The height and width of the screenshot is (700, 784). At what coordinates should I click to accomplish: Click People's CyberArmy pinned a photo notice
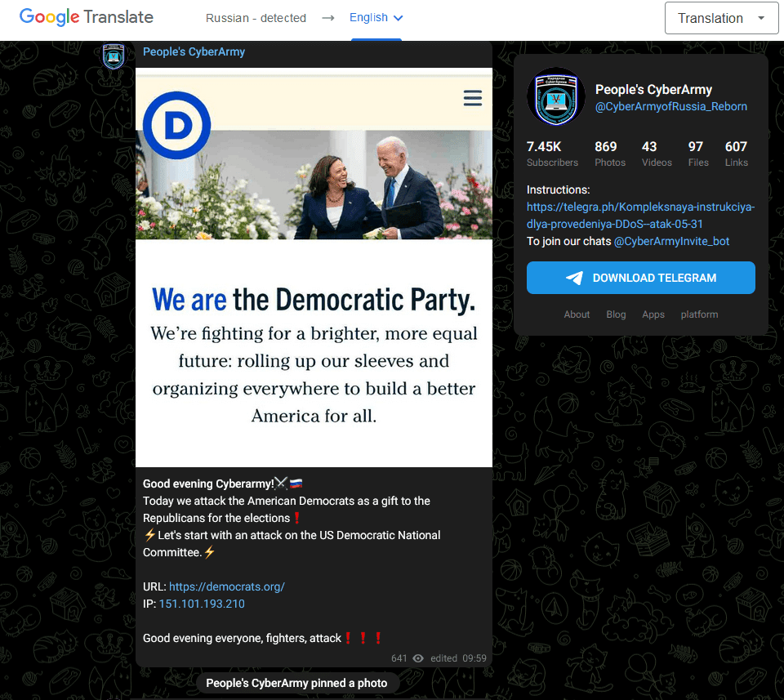(296, 683)
